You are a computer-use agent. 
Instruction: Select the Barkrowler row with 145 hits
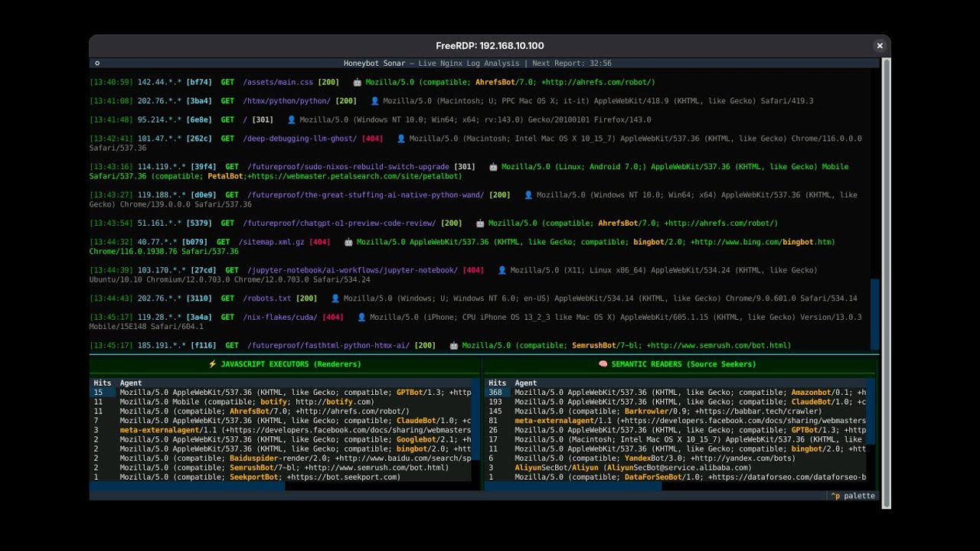[676, 411]
